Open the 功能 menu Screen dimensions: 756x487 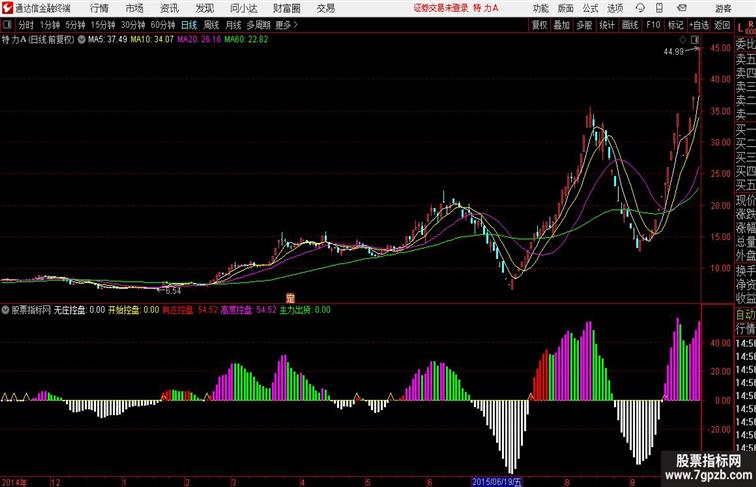point(540,8)
